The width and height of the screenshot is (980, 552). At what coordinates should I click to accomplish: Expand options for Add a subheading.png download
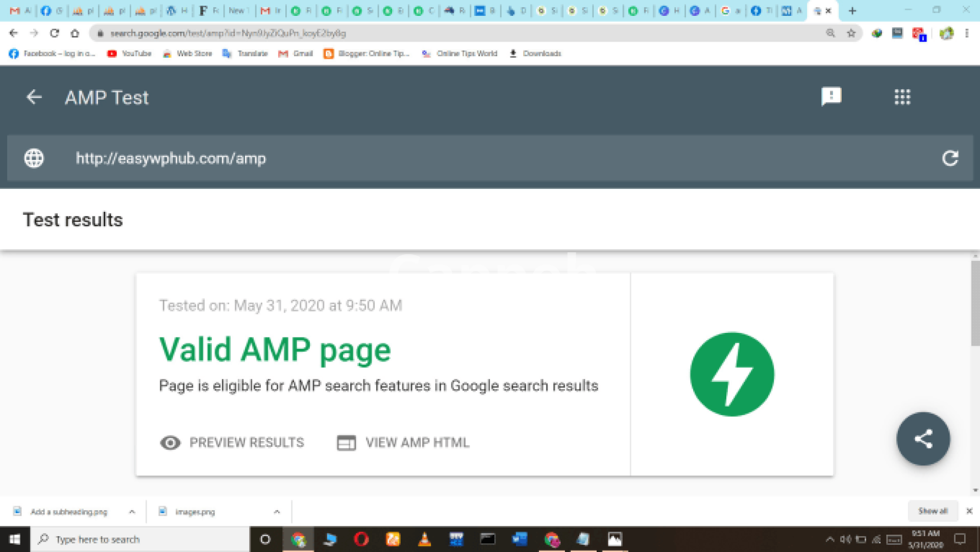click(x=132, y=512)
